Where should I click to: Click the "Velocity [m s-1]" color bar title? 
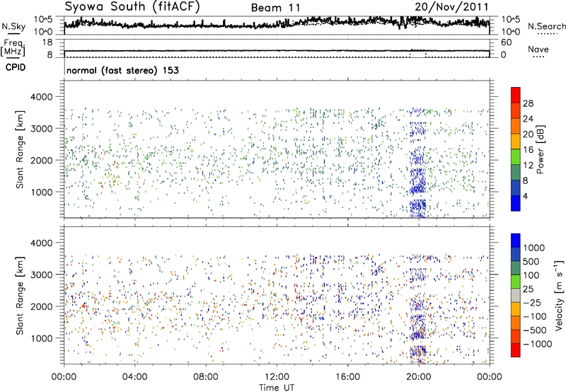click(559, 295)
